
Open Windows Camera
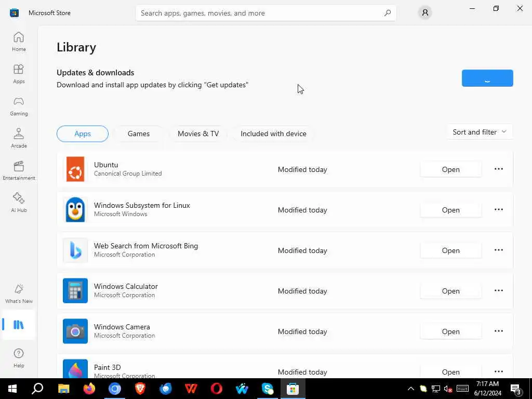450,331
